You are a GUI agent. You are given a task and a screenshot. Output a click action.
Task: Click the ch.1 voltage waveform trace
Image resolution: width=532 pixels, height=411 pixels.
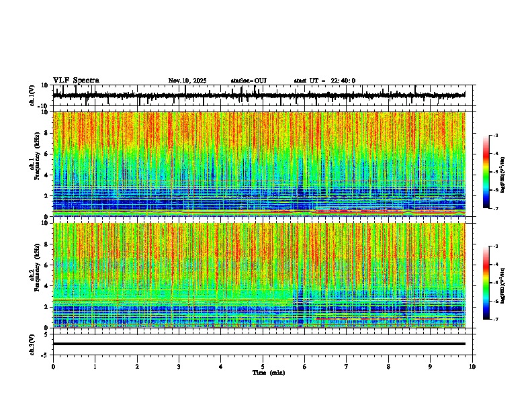(x=259, y=95)
